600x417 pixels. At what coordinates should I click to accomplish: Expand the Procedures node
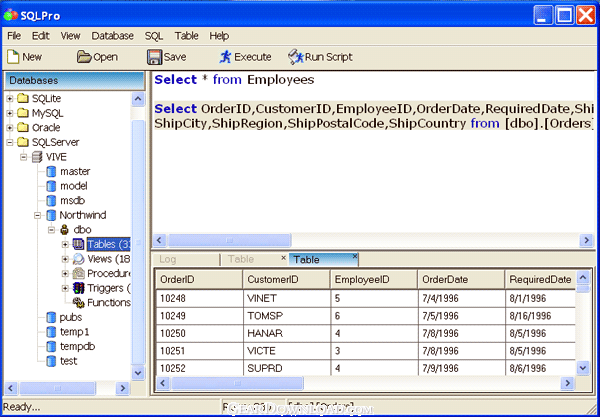[x=65, y=274]
